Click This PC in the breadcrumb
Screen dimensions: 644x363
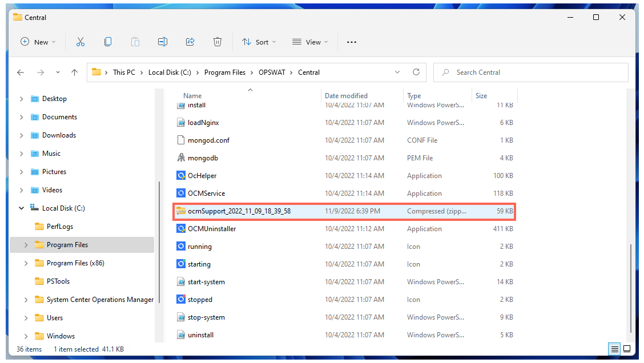(x=124, y=72)
